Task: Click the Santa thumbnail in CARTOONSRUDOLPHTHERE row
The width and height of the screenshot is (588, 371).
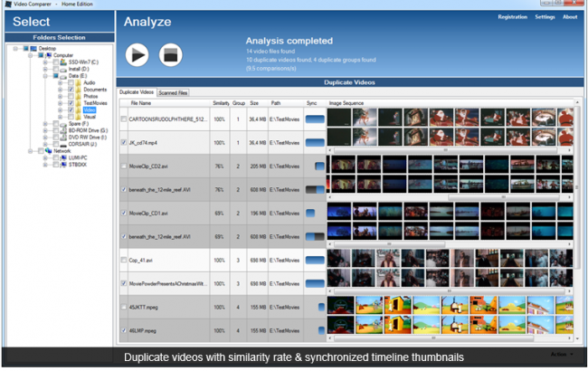Action: [441, 118]
